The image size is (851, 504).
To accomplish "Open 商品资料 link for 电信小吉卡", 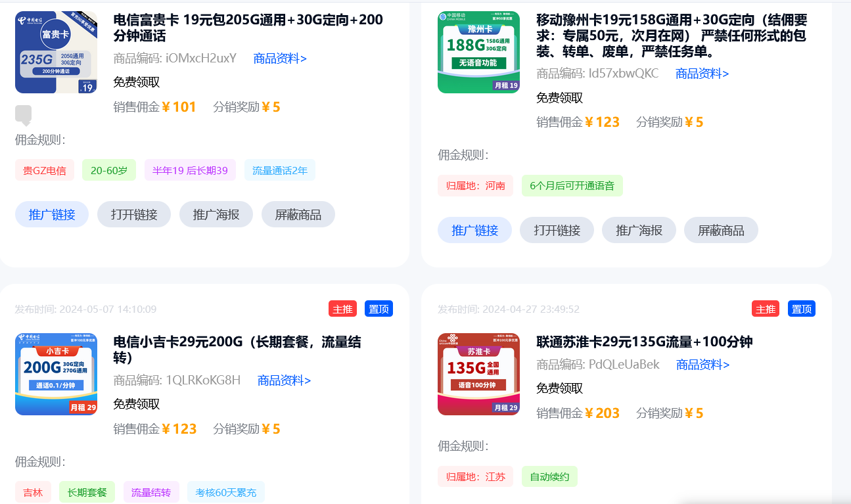I will [x=284, y=380].
